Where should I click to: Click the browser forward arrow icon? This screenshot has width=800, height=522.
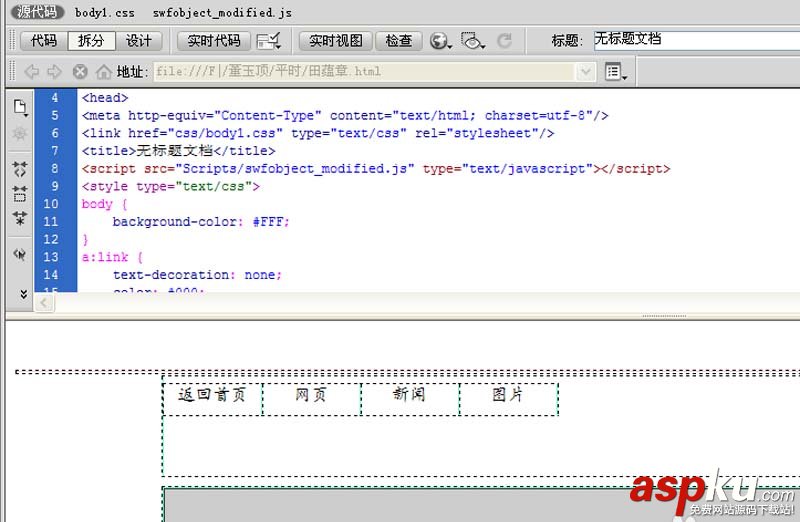[55, 71]
